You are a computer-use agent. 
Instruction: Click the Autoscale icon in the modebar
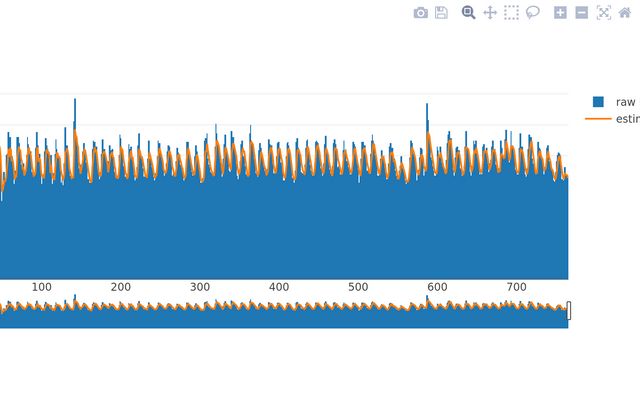click(x=603, y=13)
